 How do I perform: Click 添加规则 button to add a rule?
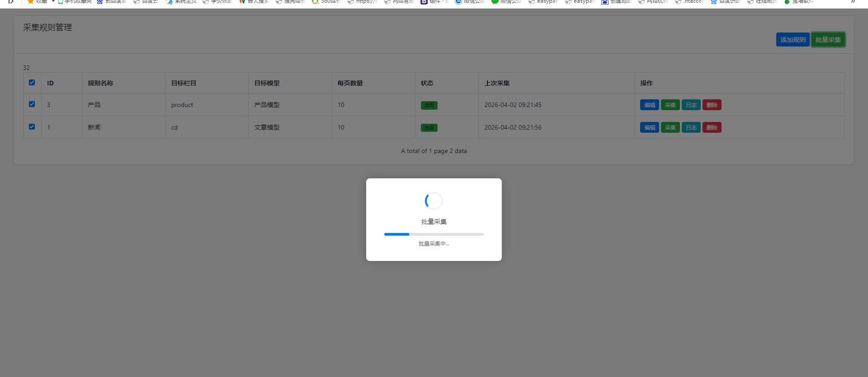[793, 40]
